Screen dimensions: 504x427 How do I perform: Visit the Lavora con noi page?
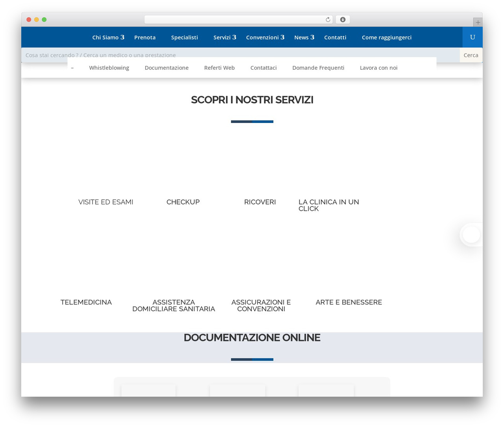[x=379, y=68]
